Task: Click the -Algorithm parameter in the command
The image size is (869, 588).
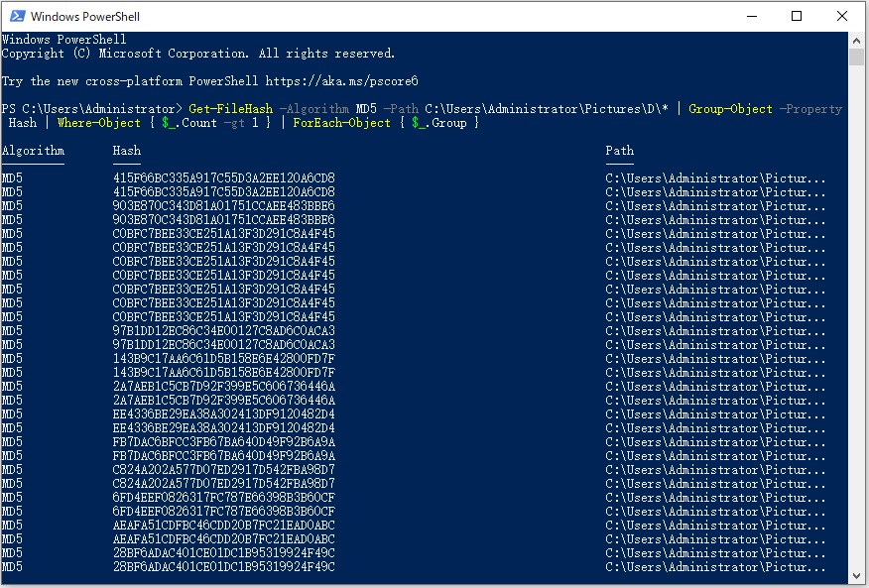Action: click(313, 109)
